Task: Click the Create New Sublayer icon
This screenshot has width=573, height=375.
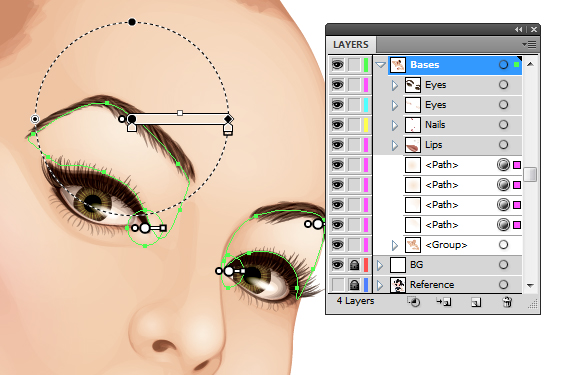Action: click(x=444, y=302)
